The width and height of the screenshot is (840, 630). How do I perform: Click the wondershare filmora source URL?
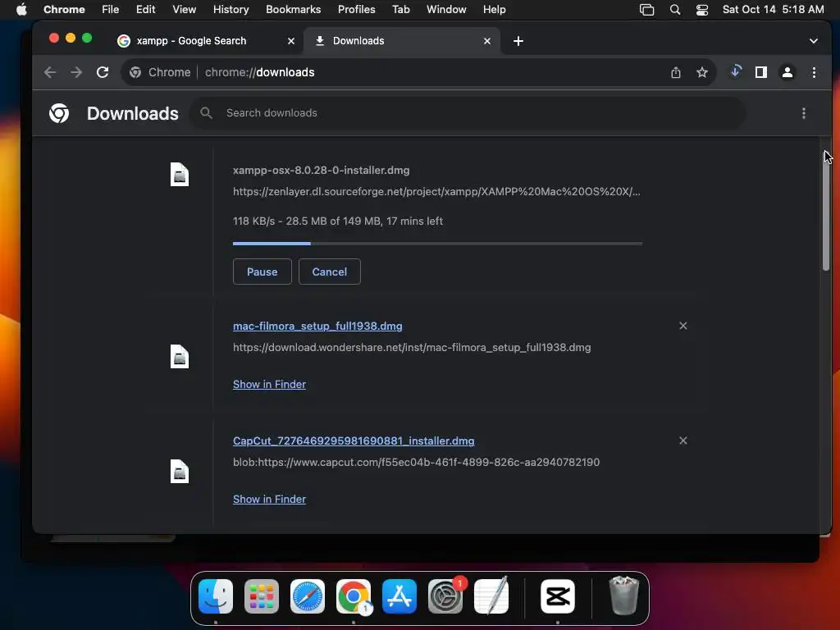[412, 347]
